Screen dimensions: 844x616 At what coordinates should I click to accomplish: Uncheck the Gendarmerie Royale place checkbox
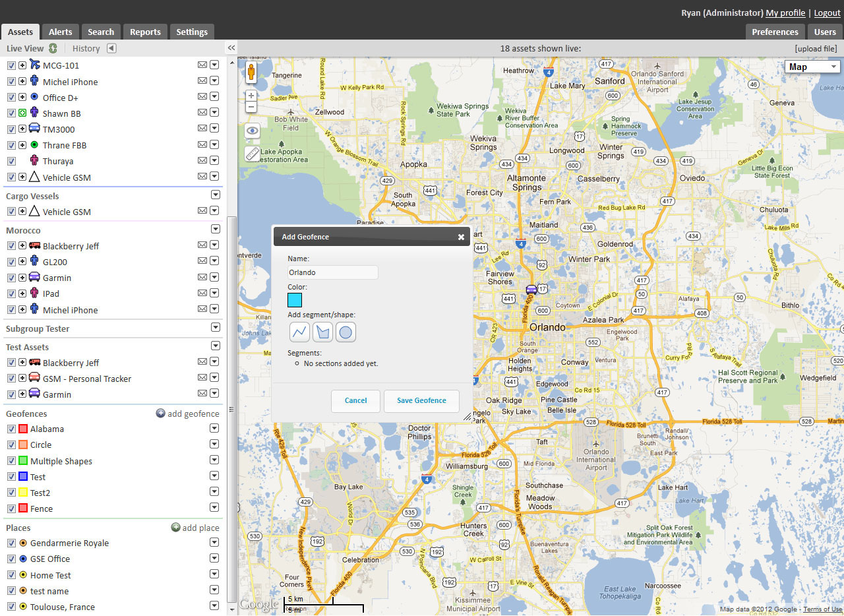pyautogui.click(x=11, y=542)
